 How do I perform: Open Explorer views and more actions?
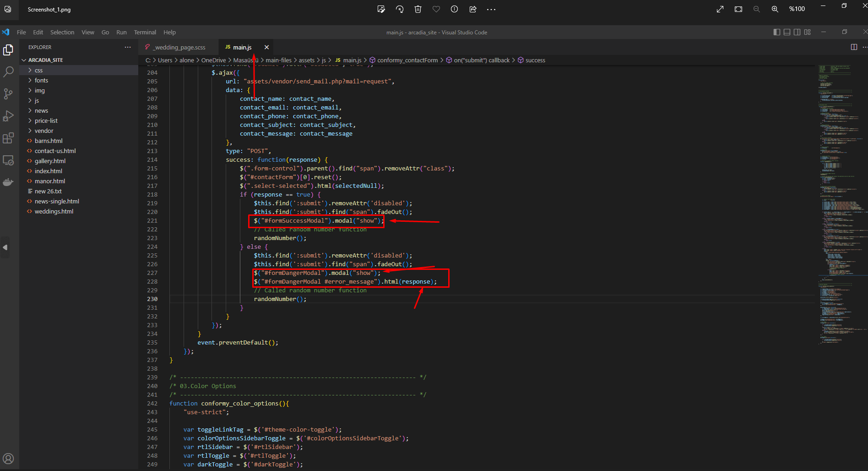[x=128, y=47]
